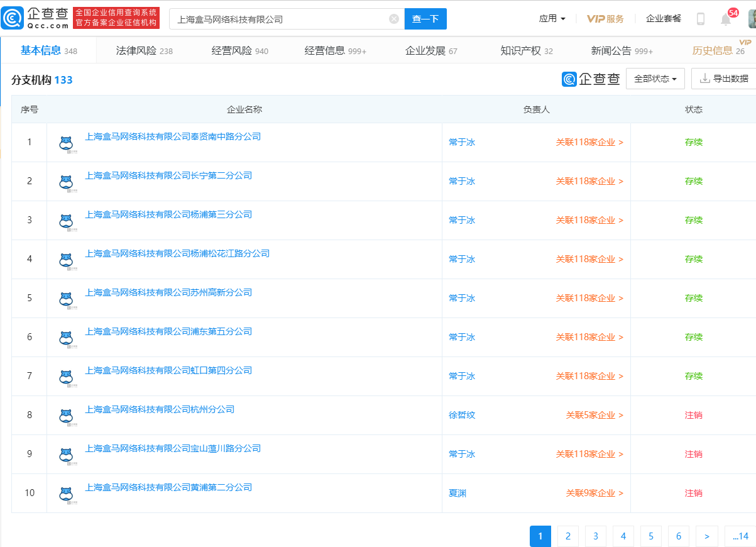Click 存续 status for 苏州高新分公司

(694, 298)
